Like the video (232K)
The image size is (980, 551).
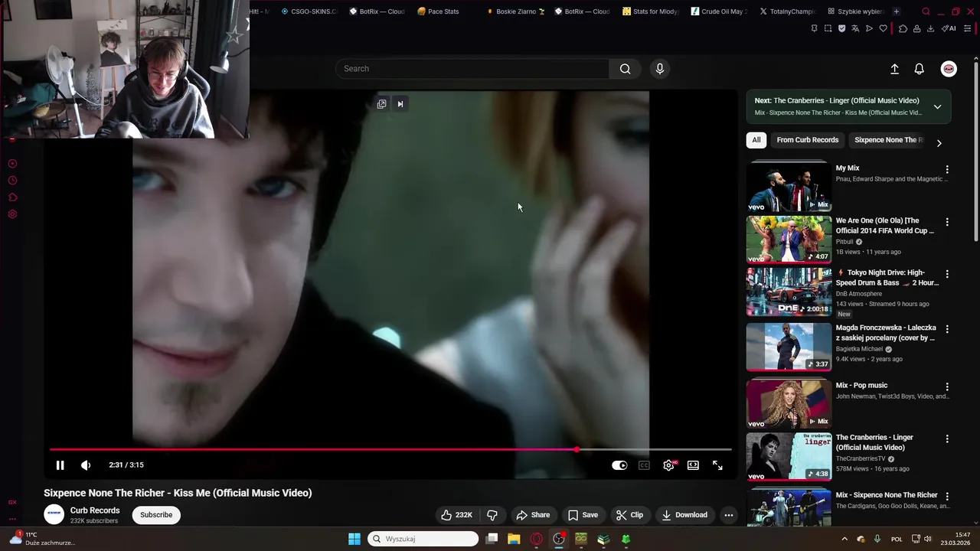point(456,515)
